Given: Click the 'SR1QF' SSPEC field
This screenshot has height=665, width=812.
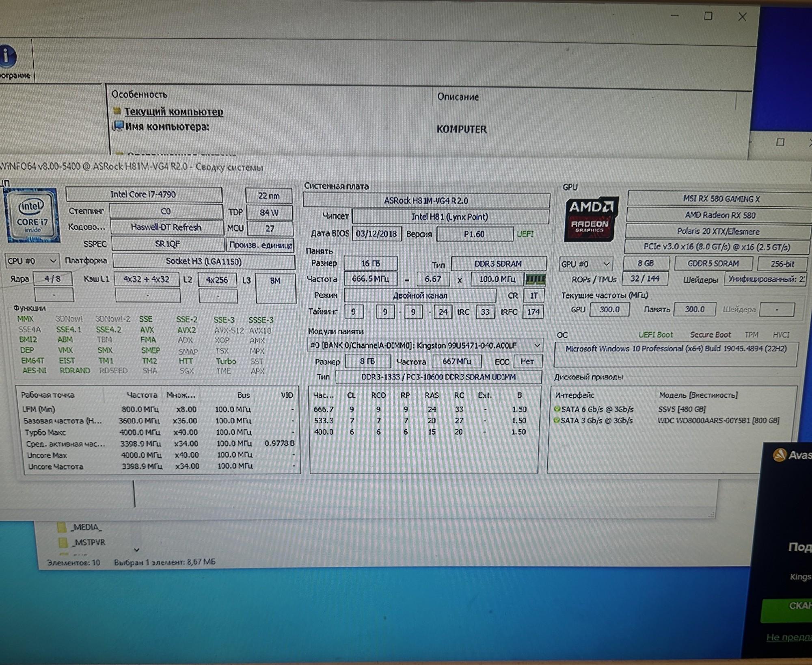Looking at the screenshot, I should 168,244.
